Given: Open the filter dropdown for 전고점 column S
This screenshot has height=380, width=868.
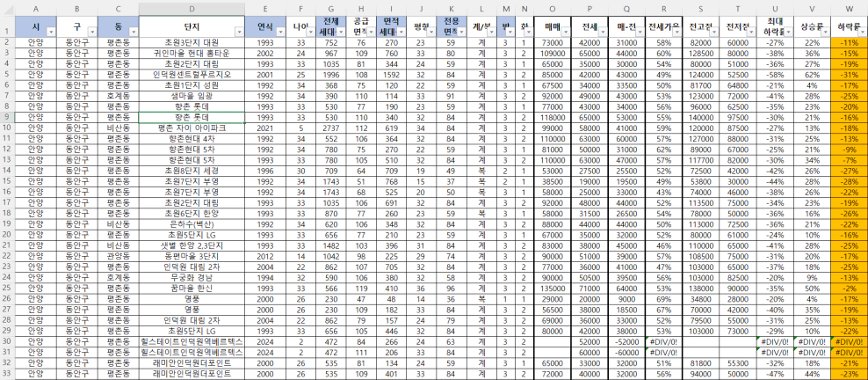Looking at the screenshot, I should point(713,33).
